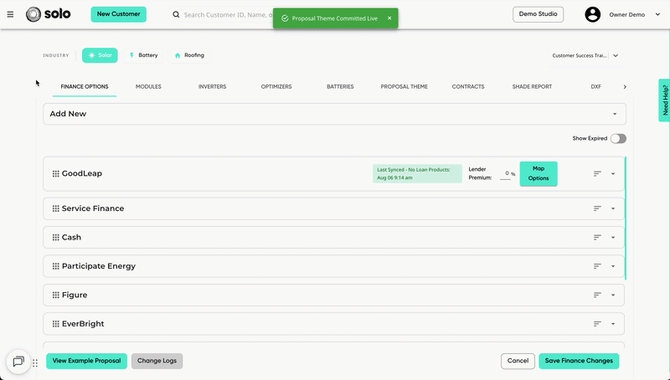Click the Demo Studio button
This screenshot has height=380, width=670.
[x=538, y=14]
